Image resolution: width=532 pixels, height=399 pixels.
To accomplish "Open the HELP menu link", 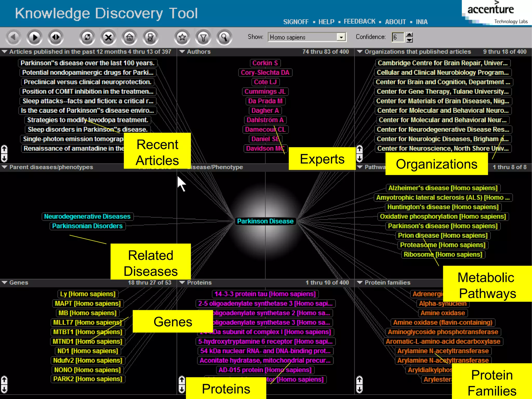I will point(326,22).
